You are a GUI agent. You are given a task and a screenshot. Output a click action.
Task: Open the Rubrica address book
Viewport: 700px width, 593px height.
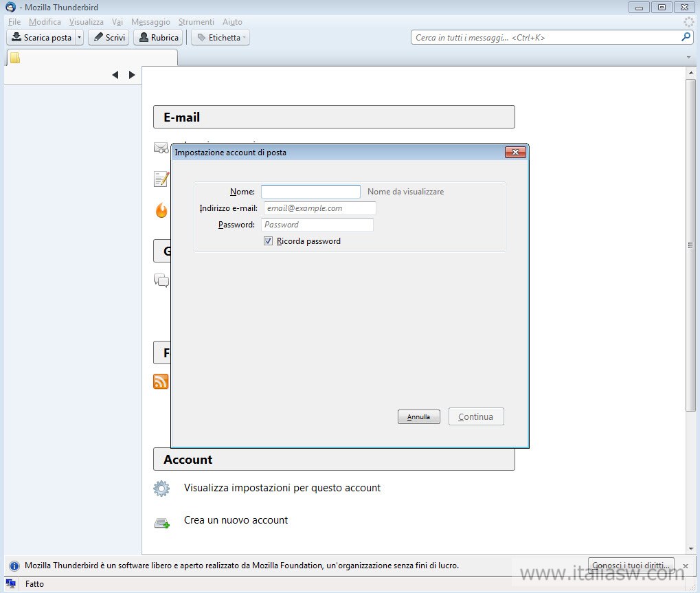(159, 38)
